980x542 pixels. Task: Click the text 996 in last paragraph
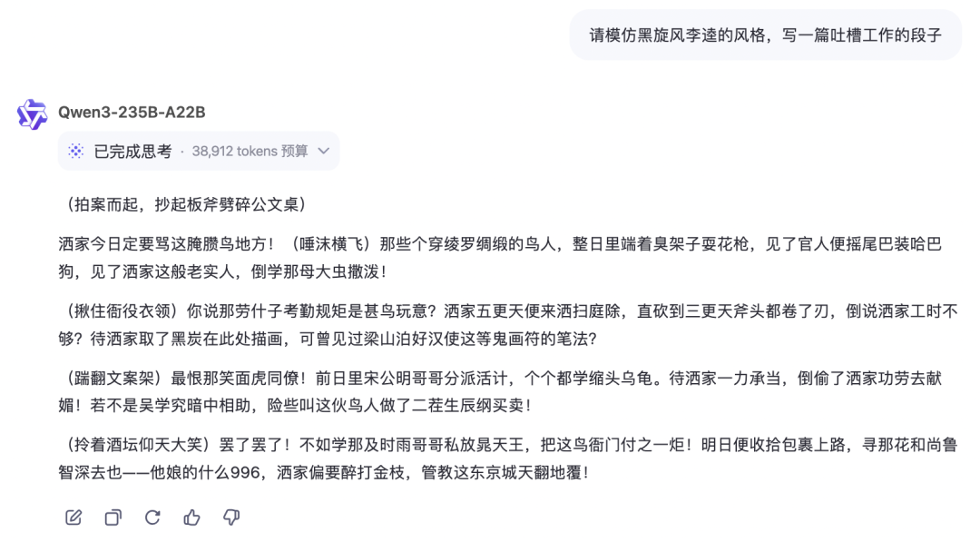245,472
